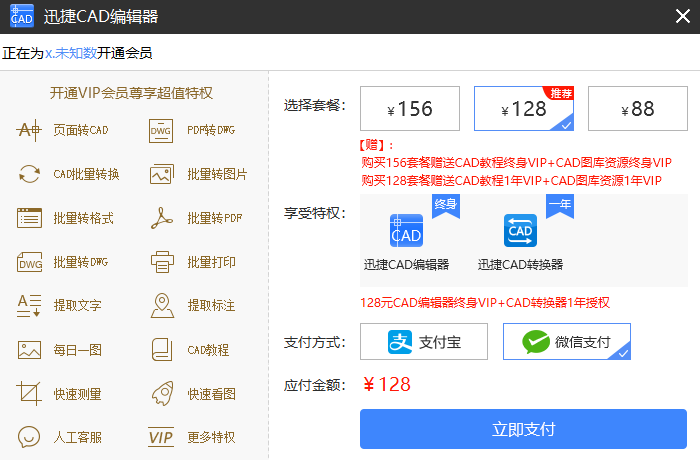
Task: Open the 人工客服 chat icon
Action: pos(29,437)
